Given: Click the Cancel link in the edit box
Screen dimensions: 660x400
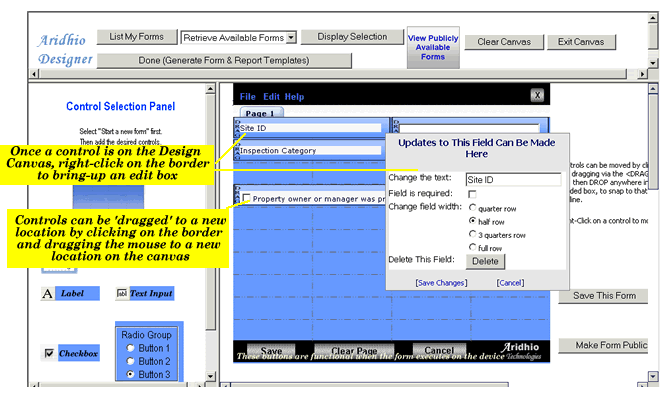Looking at the screenshot, I should (x=510, y=283).
